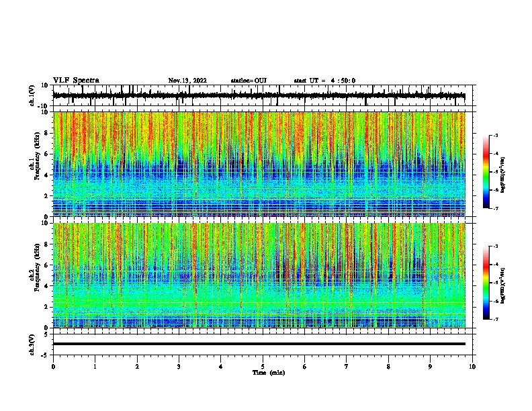Click the "-3" label on ch.1 color bar
Screen dimensions: 532x411
(496, 136)
